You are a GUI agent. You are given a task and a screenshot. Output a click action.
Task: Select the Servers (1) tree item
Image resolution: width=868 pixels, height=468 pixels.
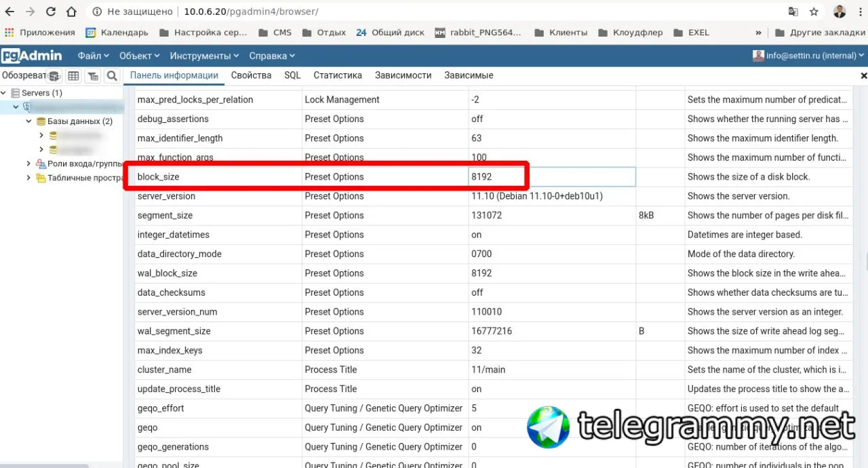(41, 93)
